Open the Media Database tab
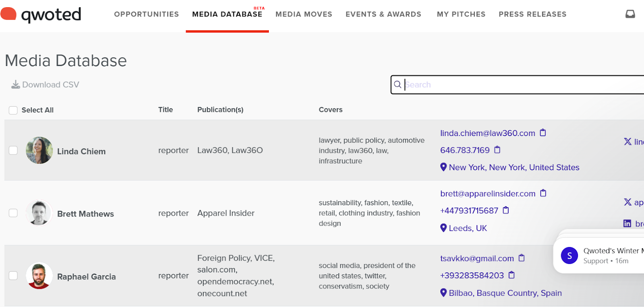 pyautogui.click(x=227, y=14)
